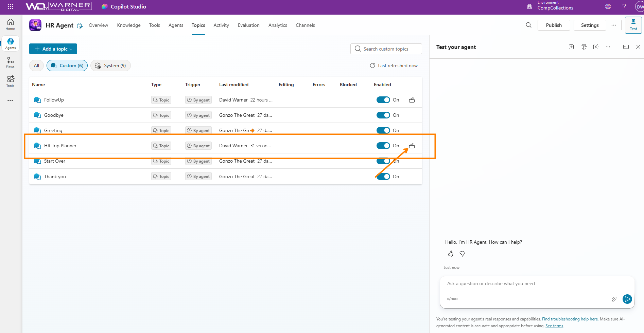Click the thumbs down feedback icon
Viewport: 644px width, 333px height.
[462, 254]
